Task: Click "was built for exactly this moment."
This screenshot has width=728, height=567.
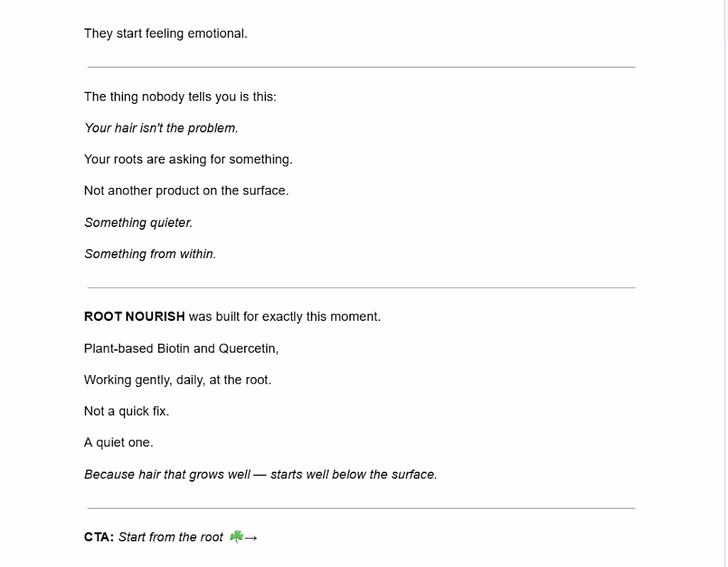Action: 285,316
